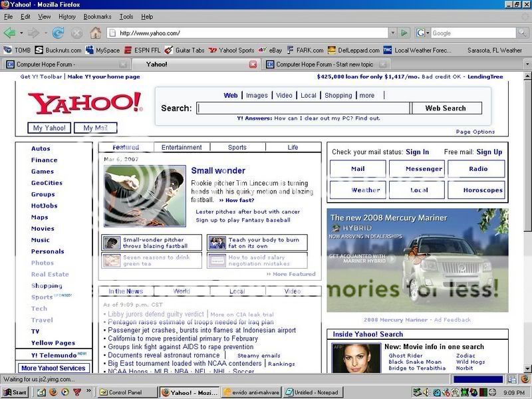Expand the address bar history dropdown
532x399 pixels.
[x=392, y=33]
